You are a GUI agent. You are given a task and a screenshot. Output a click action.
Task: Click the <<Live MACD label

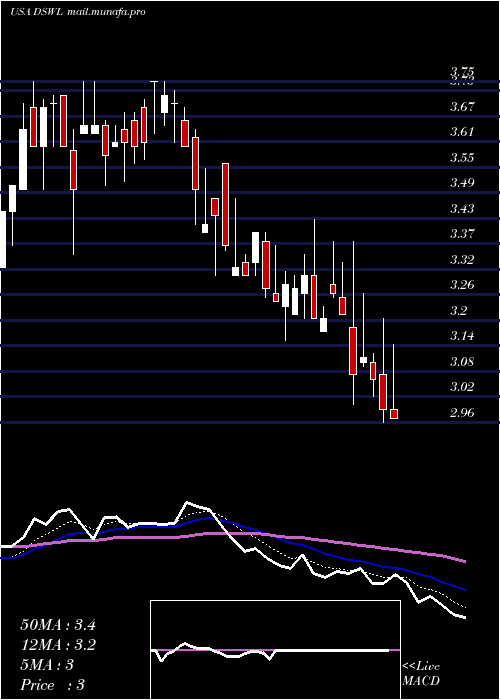tap(421, 674)
